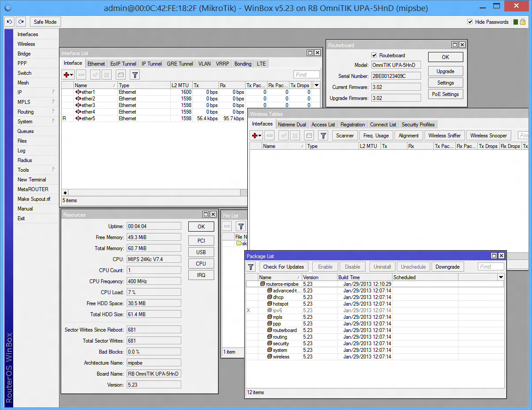
Task: Click the remove (minus) icon in Interface List
Action: pyautogui.click(x=81, y=75)
